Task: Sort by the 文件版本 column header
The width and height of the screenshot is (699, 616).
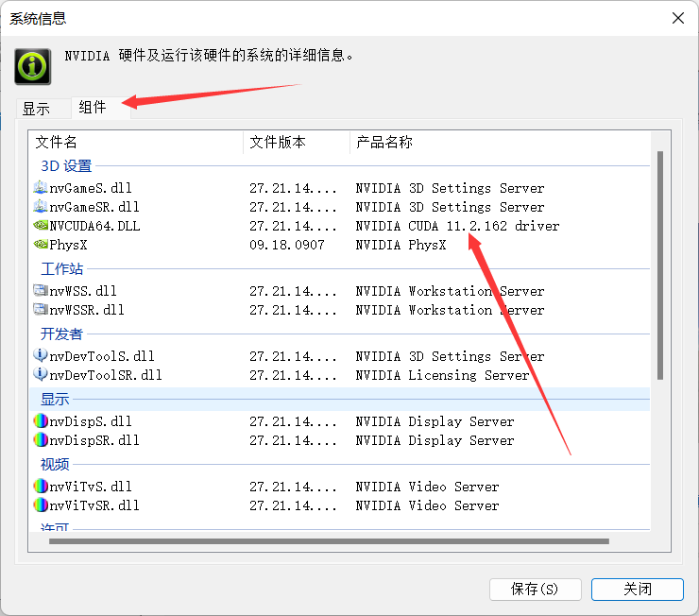Action: [297, 142]
